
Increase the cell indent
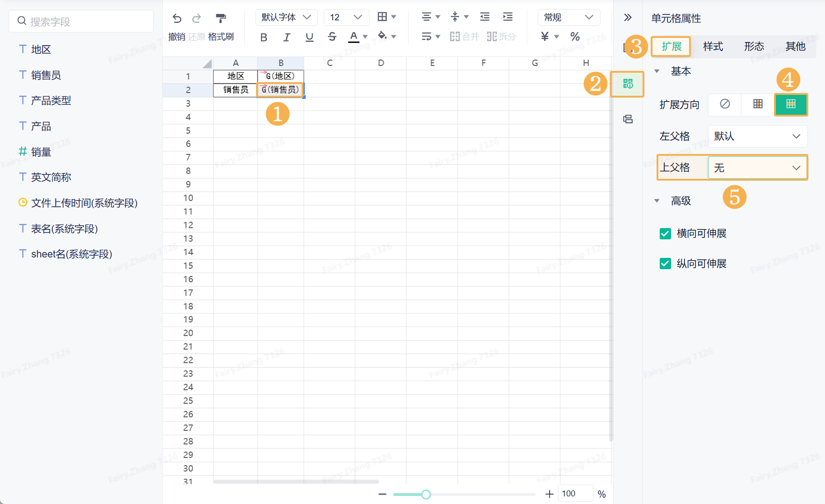[508, 17]
